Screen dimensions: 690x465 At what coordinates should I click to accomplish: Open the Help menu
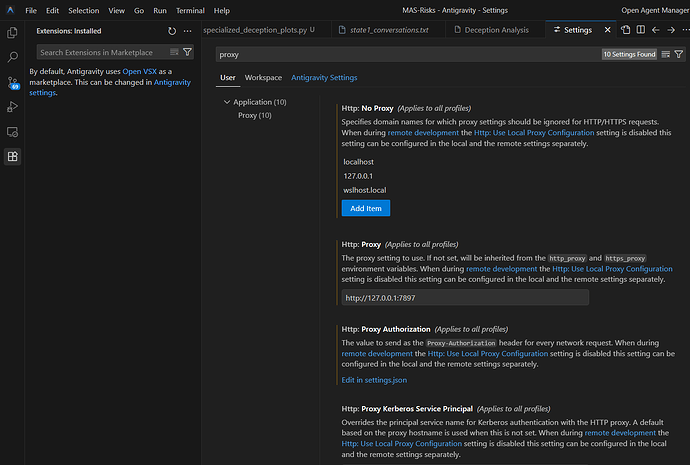tap(221, 10)
